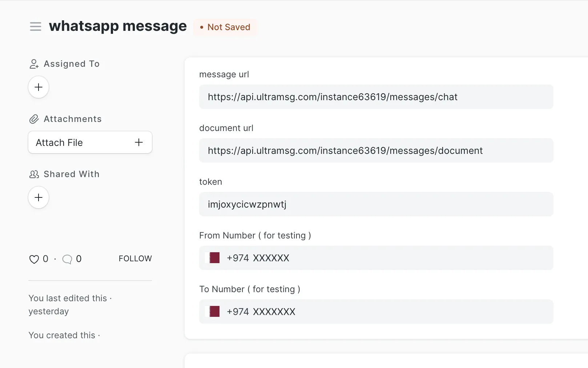Click the plus button under Shared With
The height and width of the screenshot is (368, 588).
pyautogui.click(x=39, y=197)
